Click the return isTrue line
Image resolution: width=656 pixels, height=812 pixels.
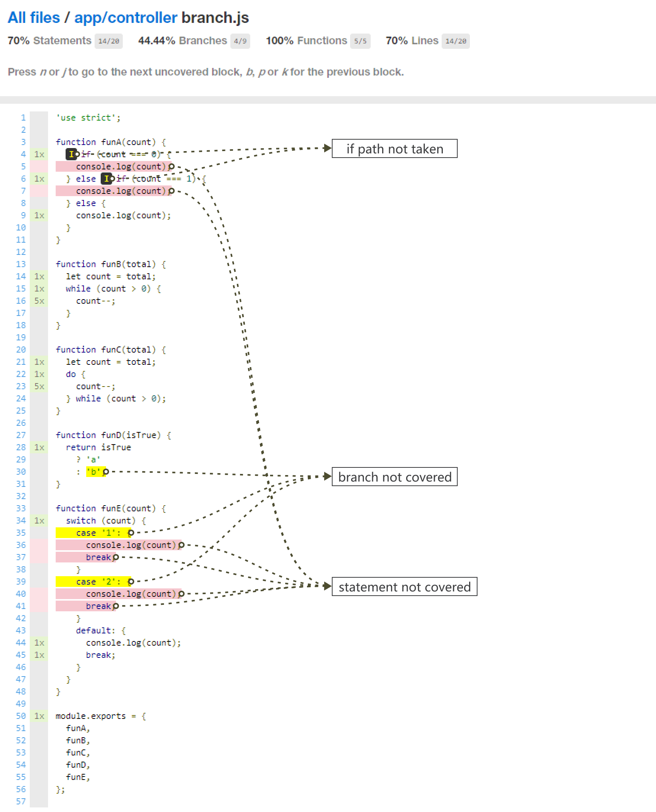[x=98, y=447]
